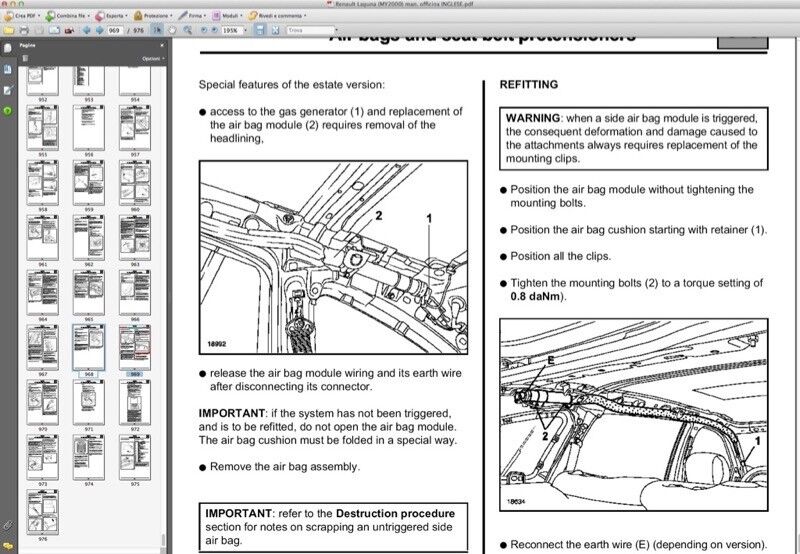
Task: Open the attachments paperclip panel
Action: (8, 525)
